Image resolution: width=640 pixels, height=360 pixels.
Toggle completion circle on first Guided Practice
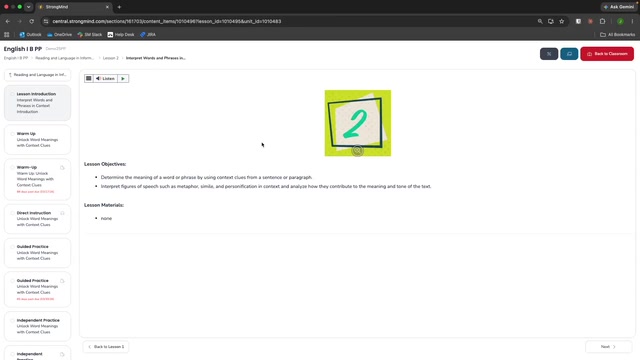pos(12,247)
